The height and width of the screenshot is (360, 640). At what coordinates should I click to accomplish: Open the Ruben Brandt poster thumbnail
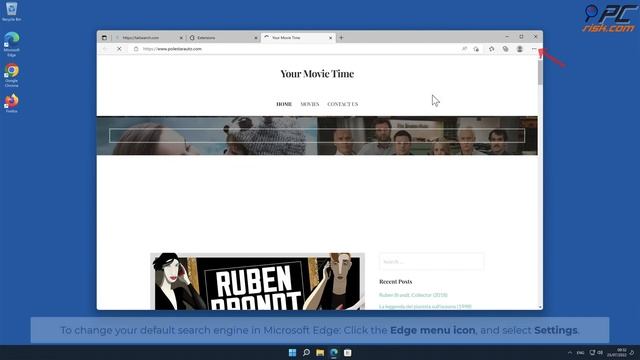point(258,282)
